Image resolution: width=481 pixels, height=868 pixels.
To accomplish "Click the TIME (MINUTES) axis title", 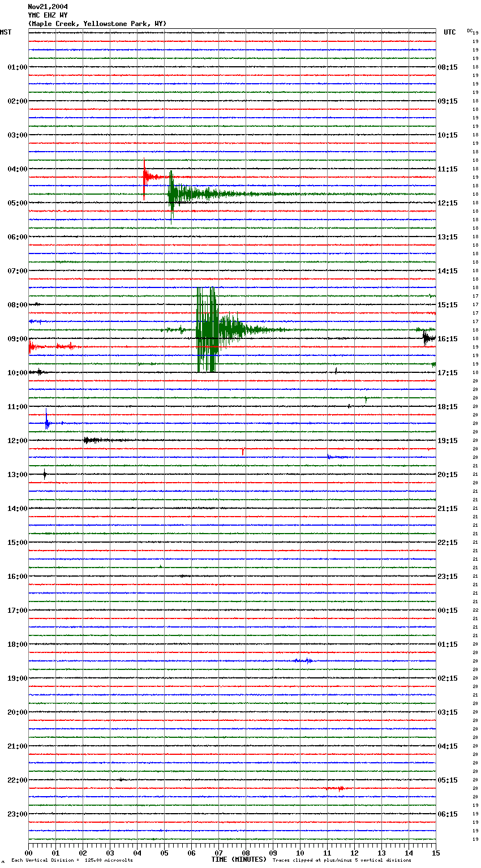I will [239, 860].
